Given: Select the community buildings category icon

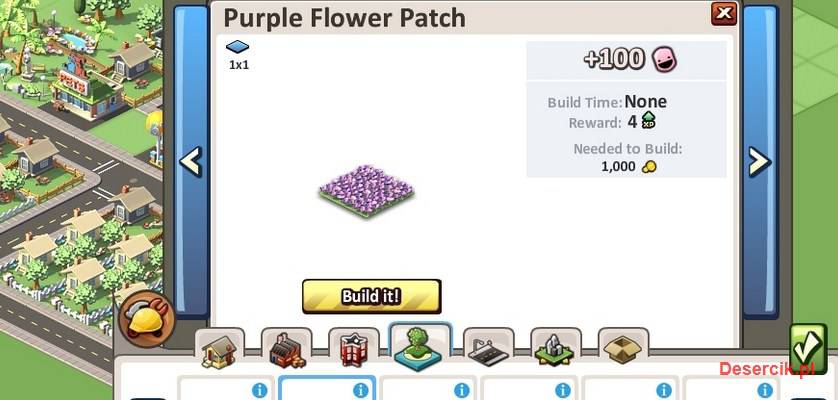Looking at the screenshot, I should click(354, 350).
